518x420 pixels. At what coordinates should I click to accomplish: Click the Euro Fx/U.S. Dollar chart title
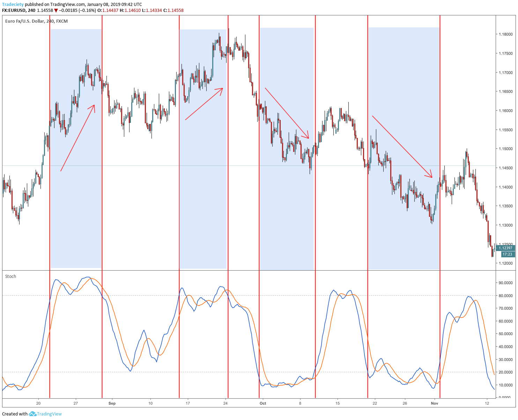pyautogui.click(x=36, y=21)
